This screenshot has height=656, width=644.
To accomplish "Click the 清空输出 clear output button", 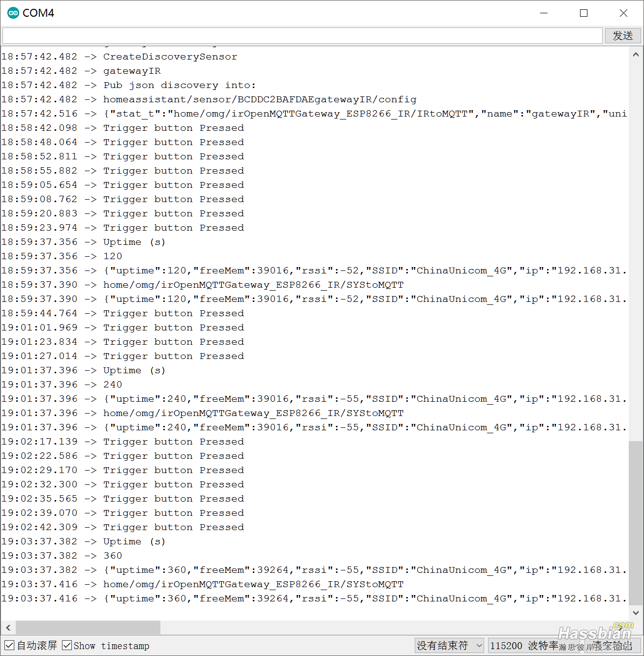I will point(613,646).
